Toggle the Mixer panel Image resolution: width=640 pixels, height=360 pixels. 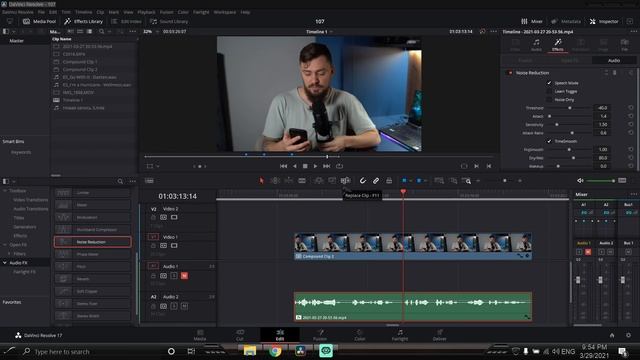532,21
